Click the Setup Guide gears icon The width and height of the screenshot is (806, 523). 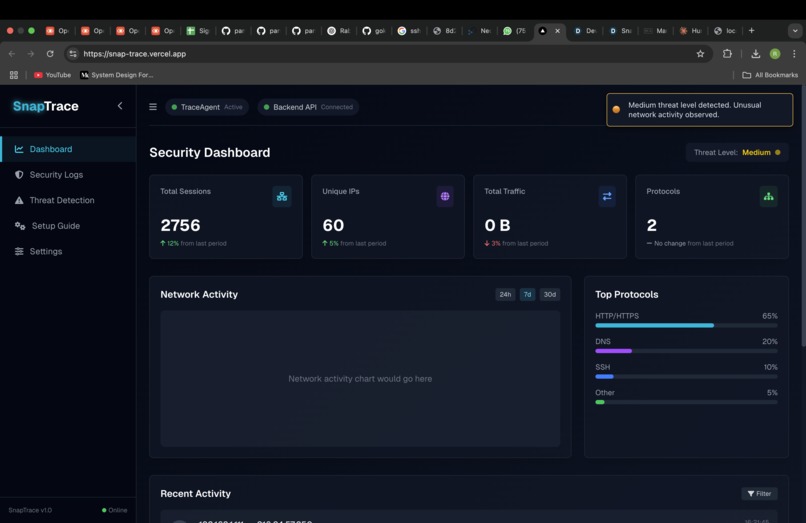pos(20,226)
